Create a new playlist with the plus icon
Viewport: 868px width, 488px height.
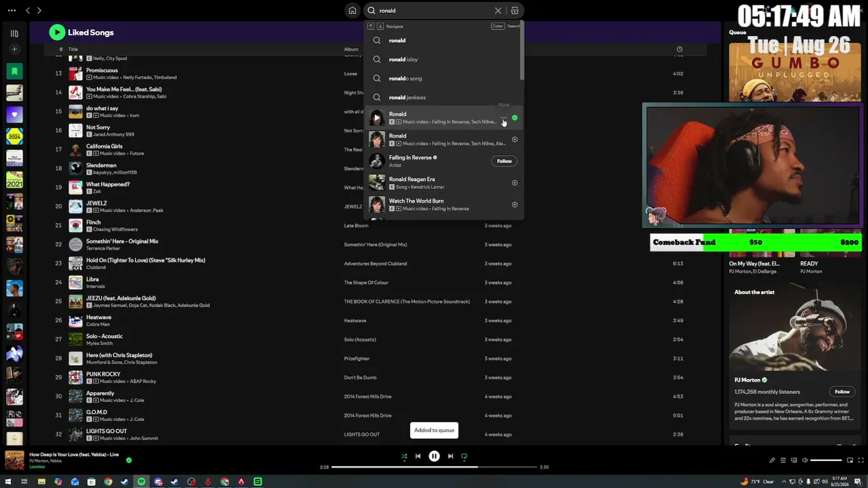[14, 49]
